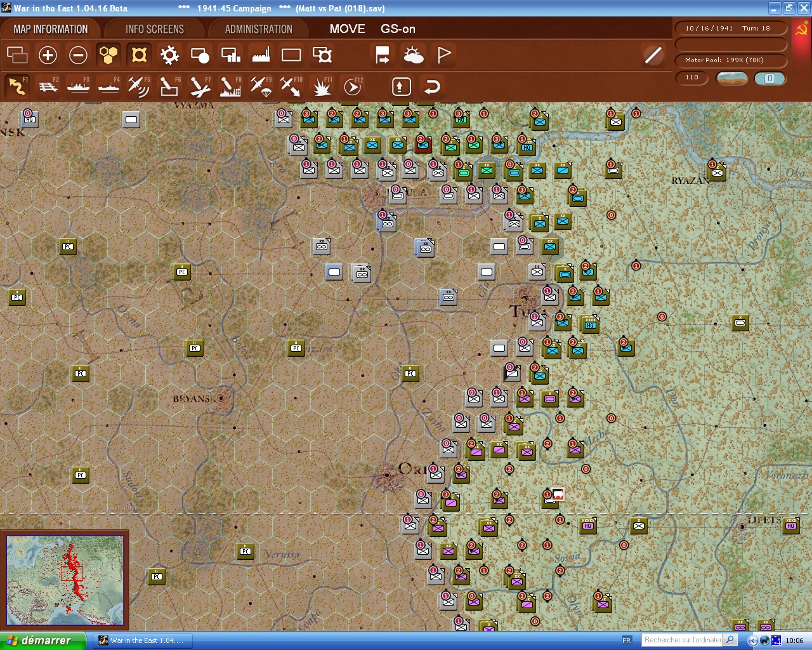Open the Windows démarrer start button
This screenshot has height=650, width=812.
(x=43, y=640)
